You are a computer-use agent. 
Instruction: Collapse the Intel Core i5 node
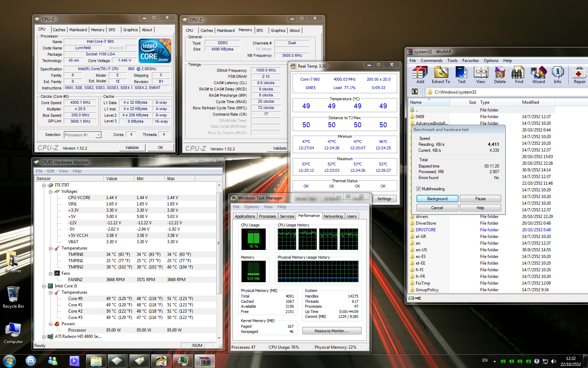[x=44, y=286]
